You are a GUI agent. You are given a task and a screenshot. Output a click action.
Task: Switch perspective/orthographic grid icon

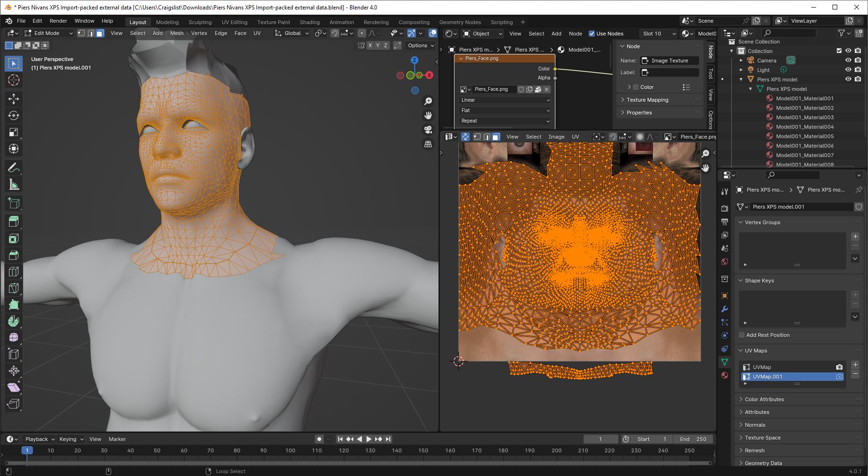tap(428, 144)
